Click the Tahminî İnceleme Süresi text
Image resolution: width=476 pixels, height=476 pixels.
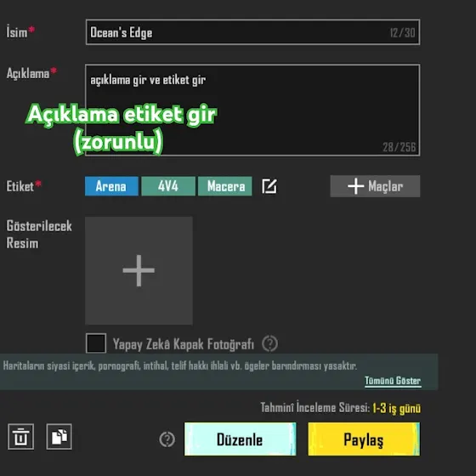(x=315, y=408)
